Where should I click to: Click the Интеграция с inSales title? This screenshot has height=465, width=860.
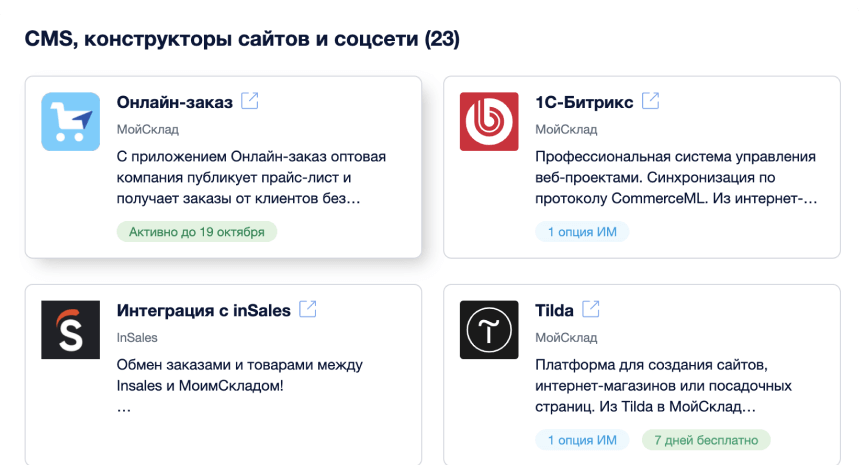click(x=203, y=310)
